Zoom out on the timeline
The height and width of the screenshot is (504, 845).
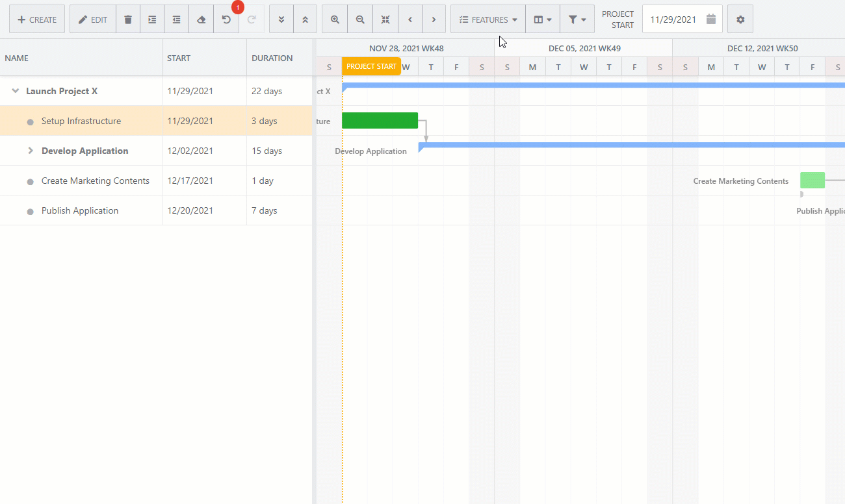[x=360, y=19]
